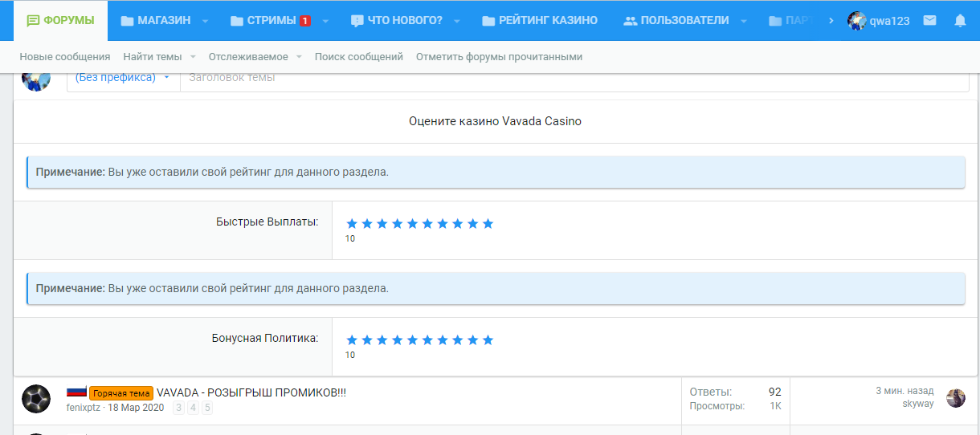The image size is (980, 435).
Task: Open private messages envelope icon
Action: (x=929, y=21)
